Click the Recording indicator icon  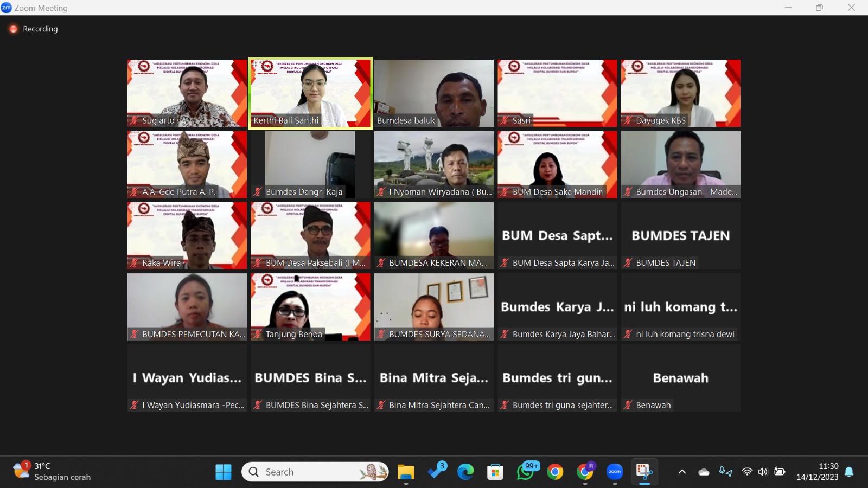[13, 29]
